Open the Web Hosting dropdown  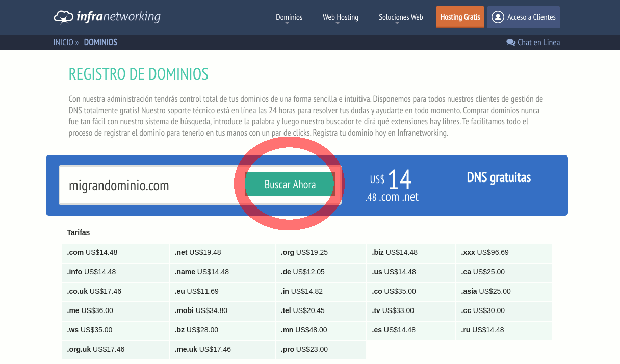(340, 17)
